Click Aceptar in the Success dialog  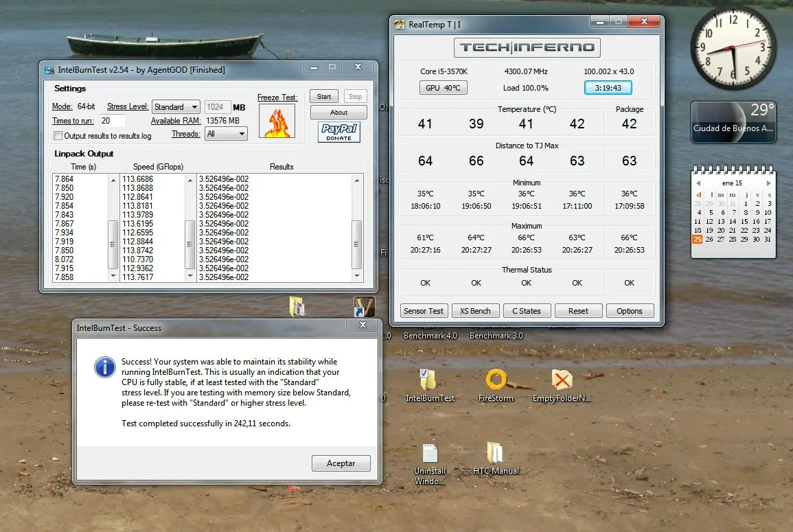pos(341,463)
